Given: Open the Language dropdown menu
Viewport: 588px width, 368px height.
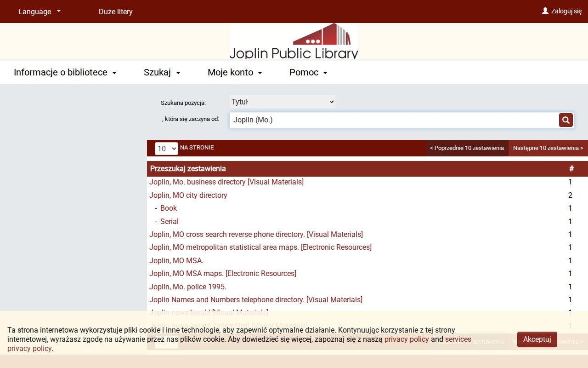Looking at the screenshot, I should tap(40, 11).
